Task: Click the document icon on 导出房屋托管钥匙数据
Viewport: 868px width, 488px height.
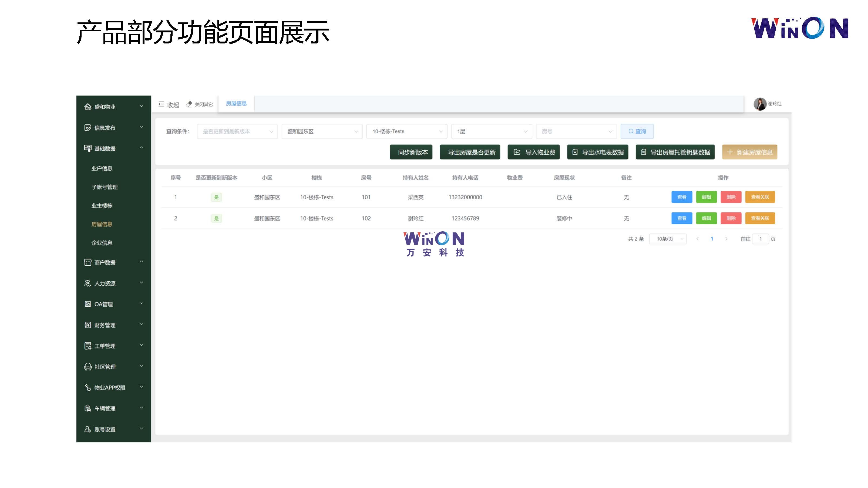Action: pos(643,152)
